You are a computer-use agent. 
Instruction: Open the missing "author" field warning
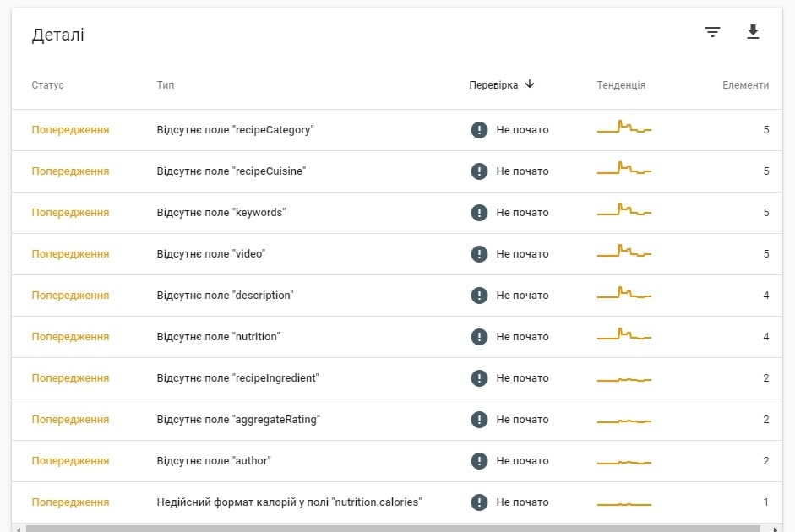[214, 461]
